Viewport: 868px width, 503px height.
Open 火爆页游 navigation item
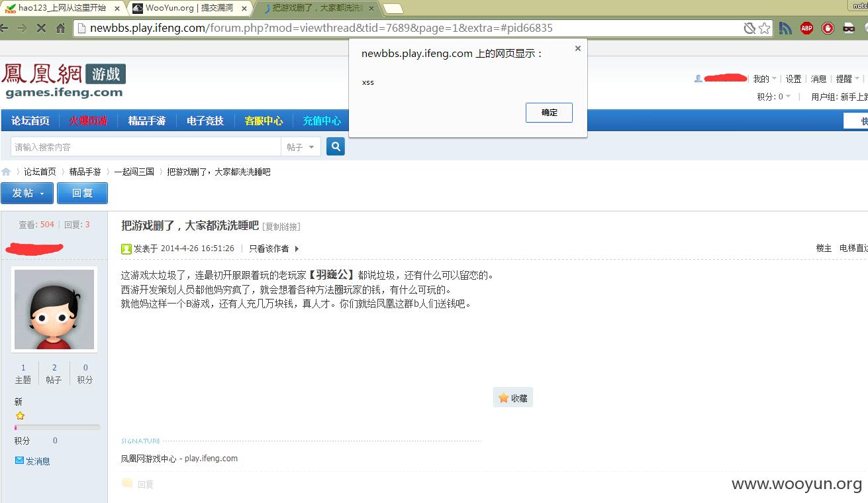[89, 121]
